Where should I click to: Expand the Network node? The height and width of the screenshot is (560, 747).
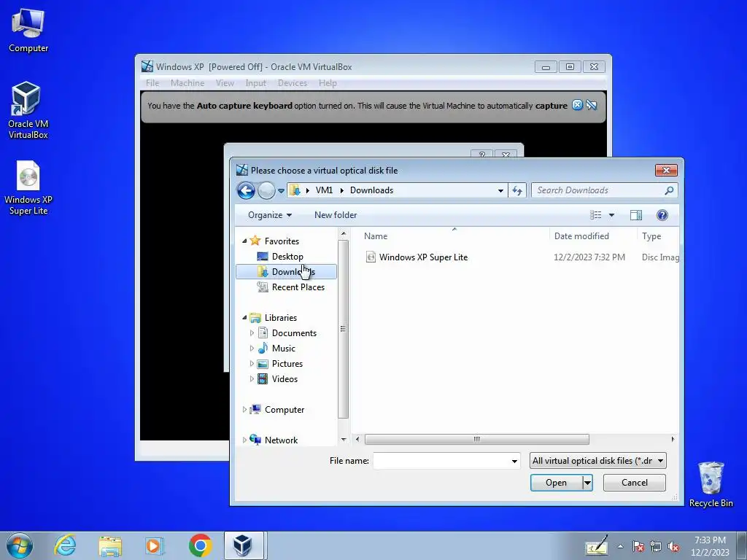[x=244, y=440]
